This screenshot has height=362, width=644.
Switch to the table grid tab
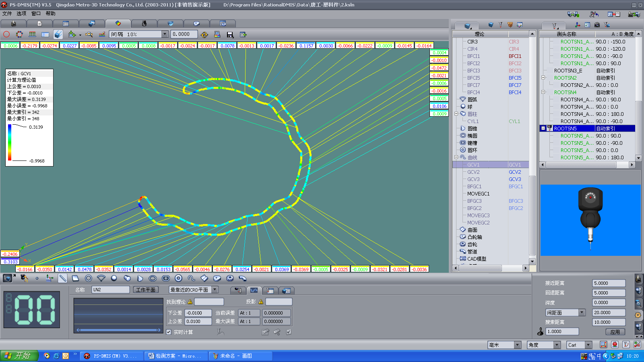[x=66, y=23]
